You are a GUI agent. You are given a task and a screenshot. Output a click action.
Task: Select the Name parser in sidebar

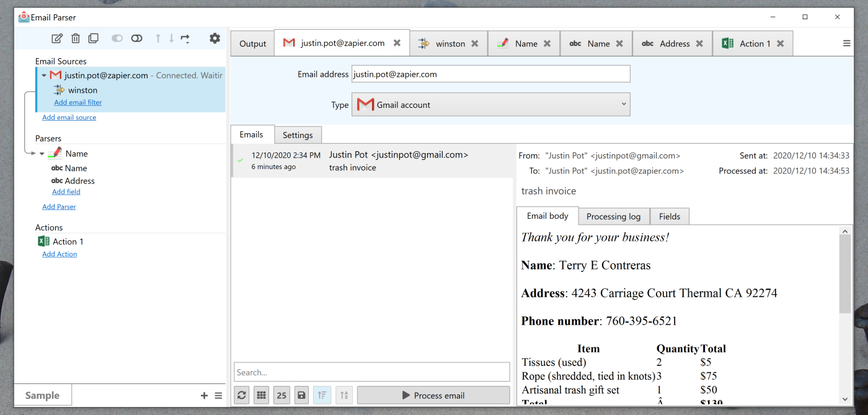pyautogui.click(x=76, y=154)
